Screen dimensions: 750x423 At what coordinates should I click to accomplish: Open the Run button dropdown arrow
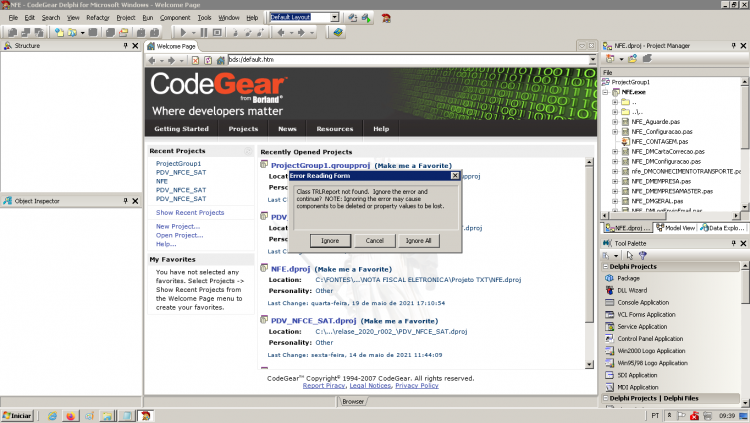194,33
